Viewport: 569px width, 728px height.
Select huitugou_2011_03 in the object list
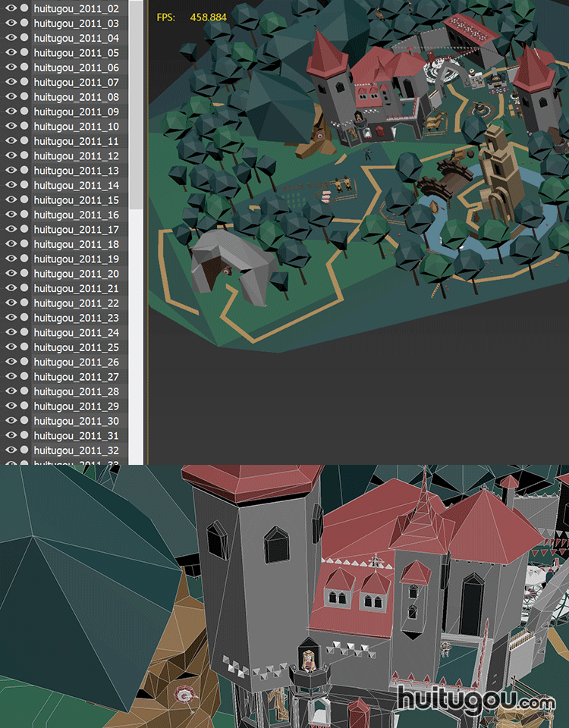click(x=76, y=24)
